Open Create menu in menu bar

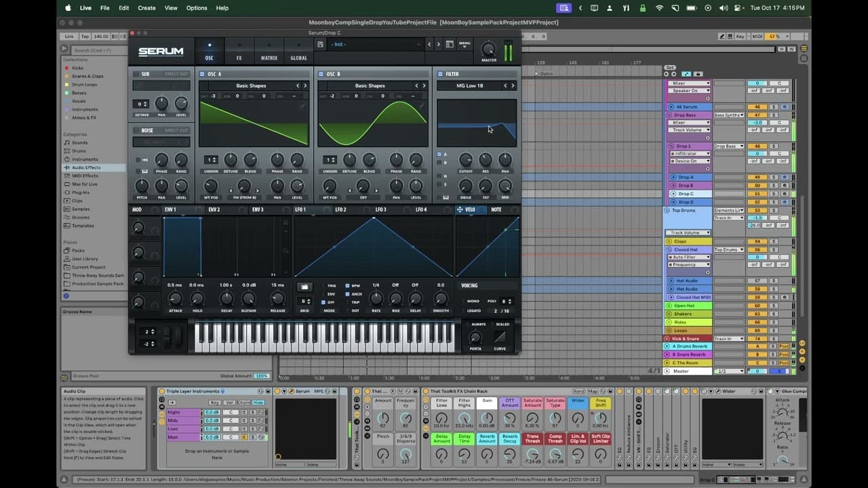point(146,8)
